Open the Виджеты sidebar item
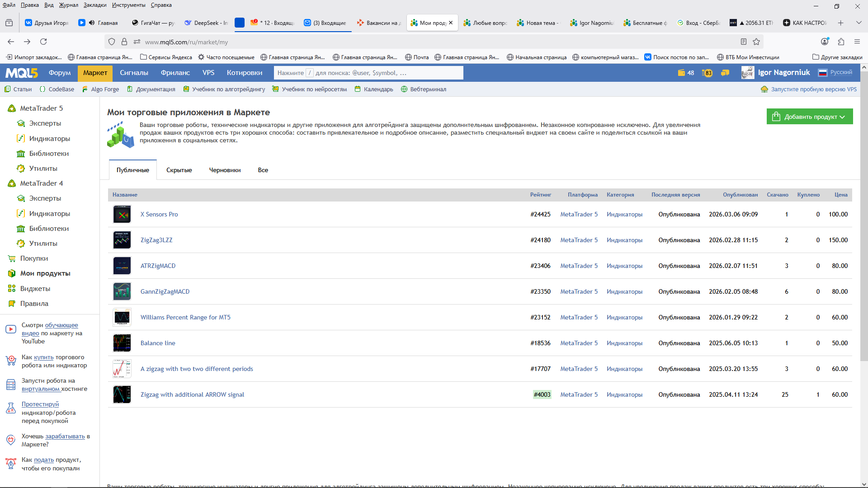The image size is (868, 488). [x=35, y=288]
